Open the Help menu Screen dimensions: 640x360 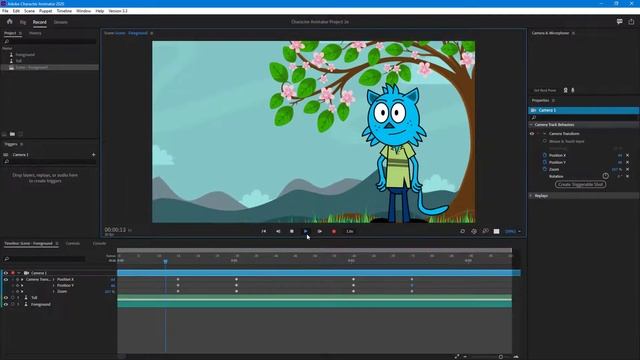[100, 11]
